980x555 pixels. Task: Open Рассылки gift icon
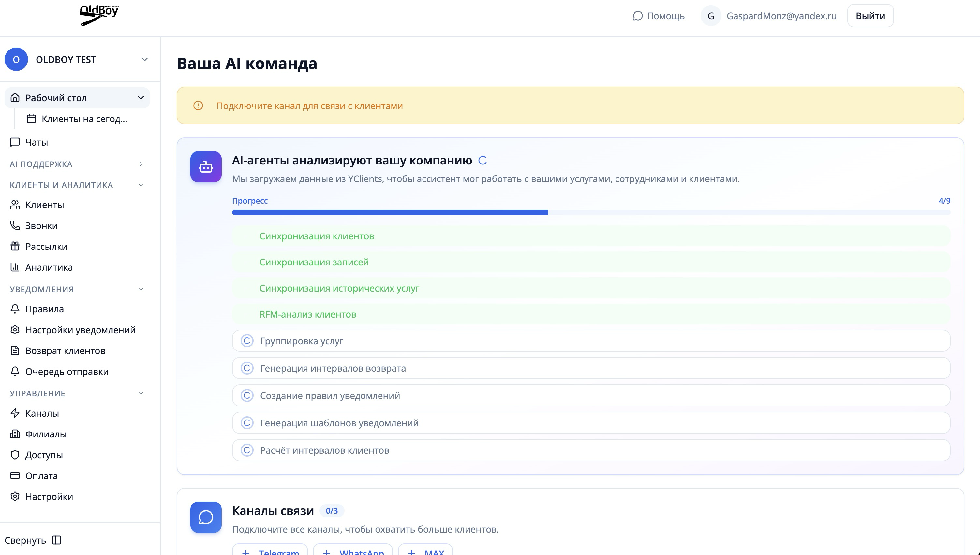pyautogui.click(x=15, y=246)
